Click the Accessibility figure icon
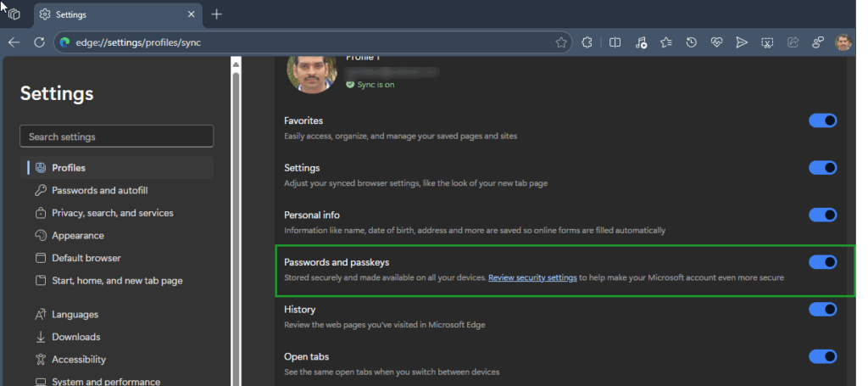This screenshot has width=868, height=386. pyautogui.click(x=41, y=360)
